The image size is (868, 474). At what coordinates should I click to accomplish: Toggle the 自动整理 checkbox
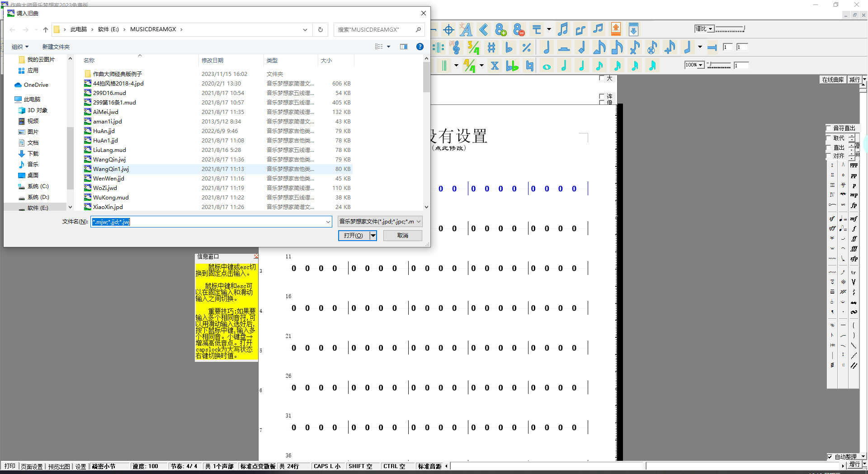pos(830,457)
